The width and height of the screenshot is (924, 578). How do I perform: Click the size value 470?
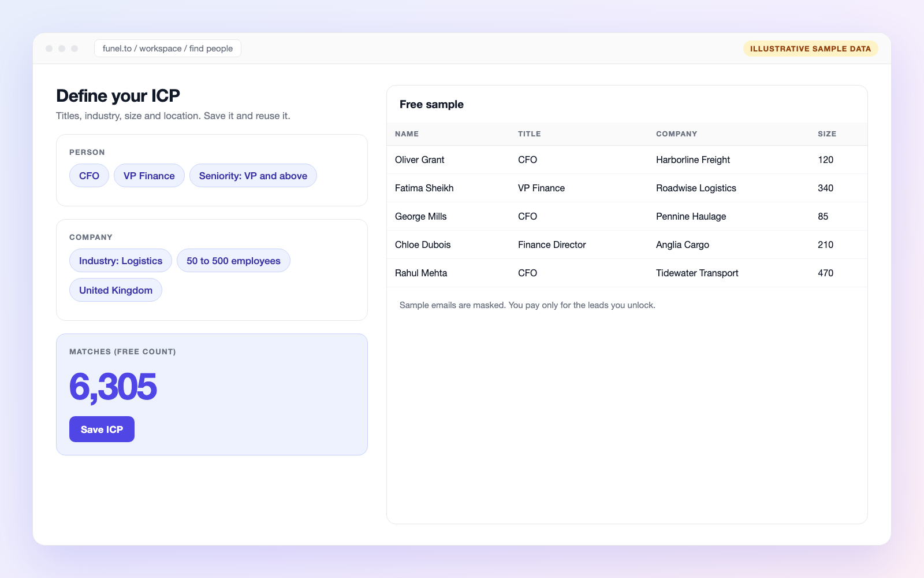(x=825, y=273)
